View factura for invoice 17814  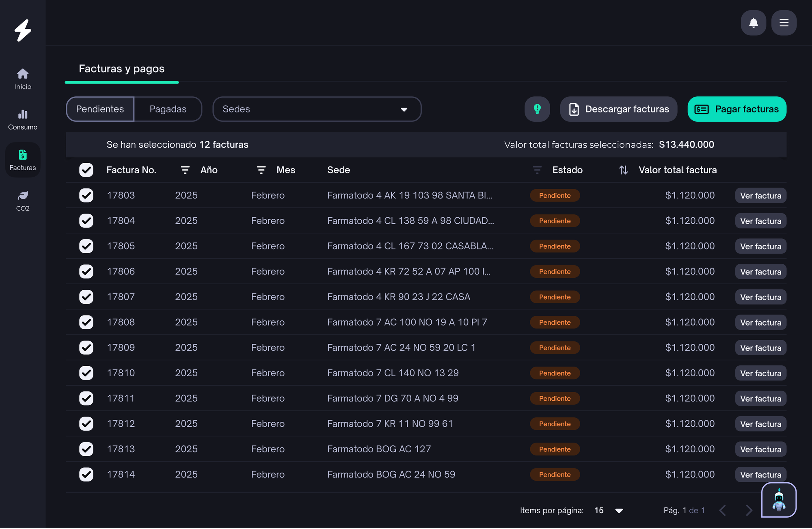[x=760, y=475]
